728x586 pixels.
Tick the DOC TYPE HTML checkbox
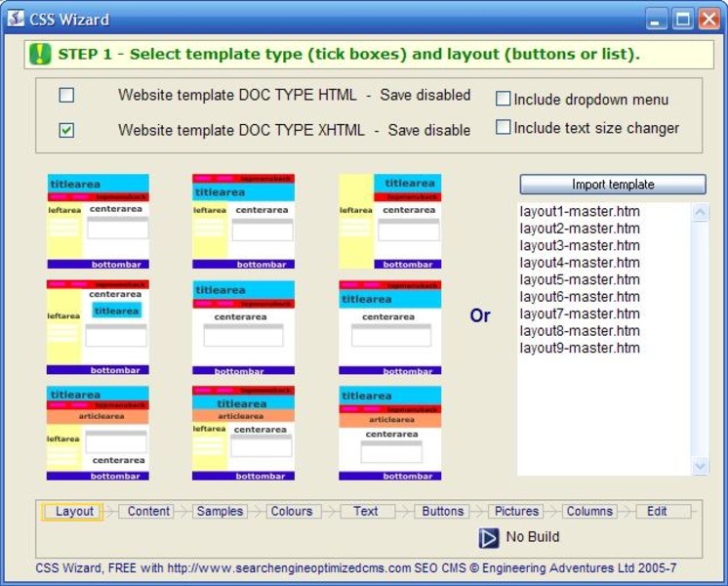[x=66, y=96]
